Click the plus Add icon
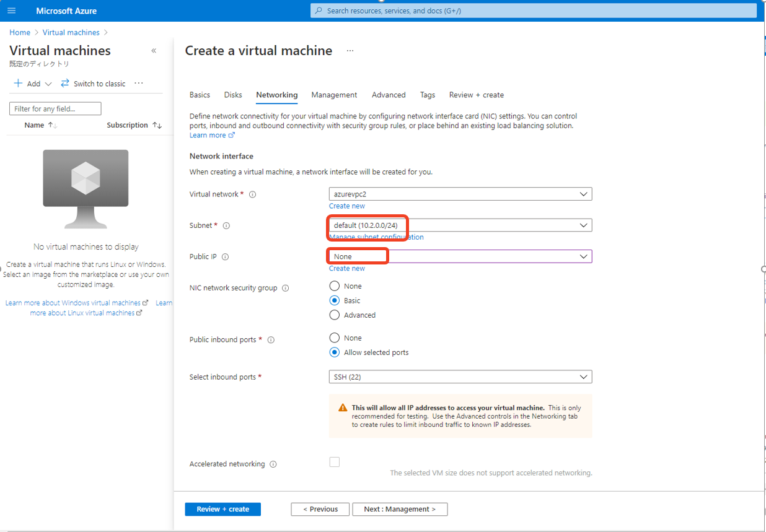Image resolution: width=766 pixels, height=532 pixels. pos(19,83)
